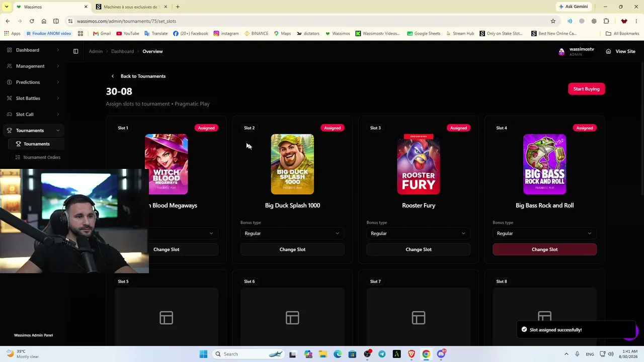The height and width of the screenshot is (362, 644).
Task: Open the Apps bookmark shortcut
Action: pyautogui.click(x=12, y=34)
